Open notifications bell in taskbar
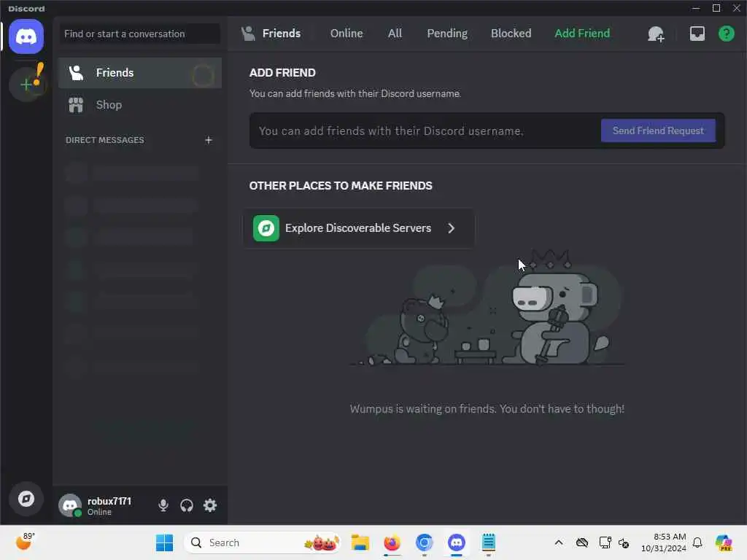 [x=697, y=542]
